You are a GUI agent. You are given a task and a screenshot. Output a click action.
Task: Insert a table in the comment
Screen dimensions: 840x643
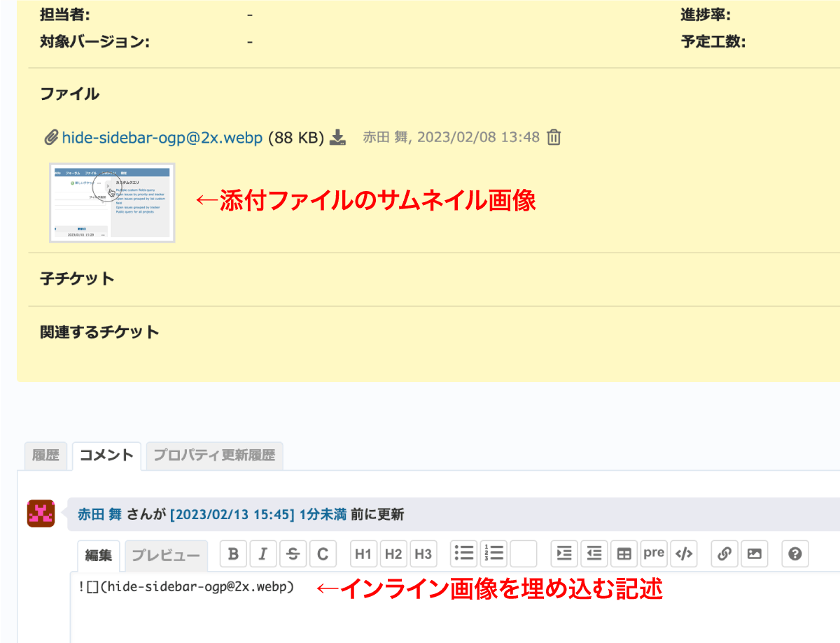coord(624,554)
